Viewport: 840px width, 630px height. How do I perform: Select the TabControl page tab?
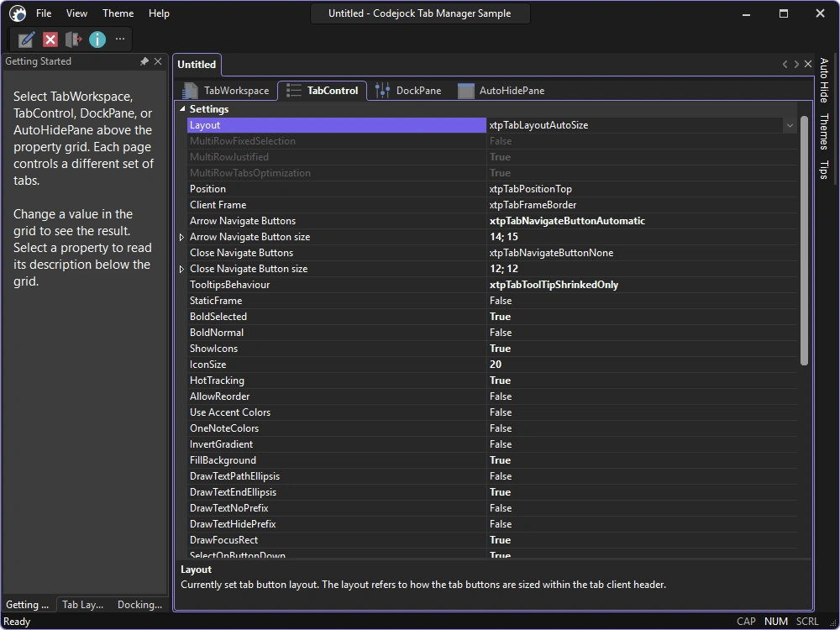point(322,91)
